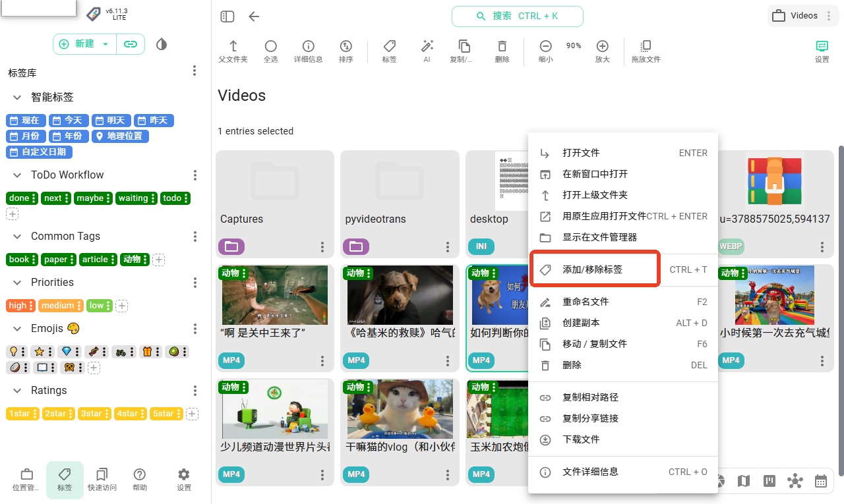
Task: Click the gift box emoji tag
Action: [x=150, y=352]
